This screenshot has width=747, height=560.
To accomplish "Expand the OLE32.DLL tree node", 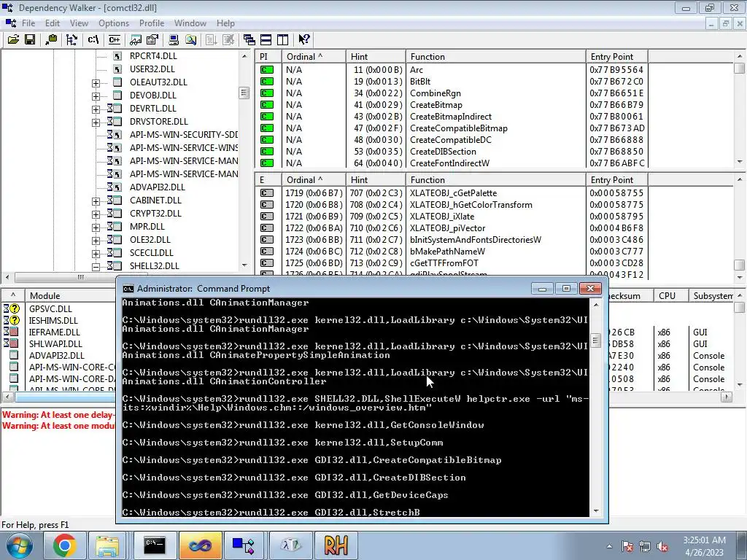I will pyautogui.click(x=96, y=241).
